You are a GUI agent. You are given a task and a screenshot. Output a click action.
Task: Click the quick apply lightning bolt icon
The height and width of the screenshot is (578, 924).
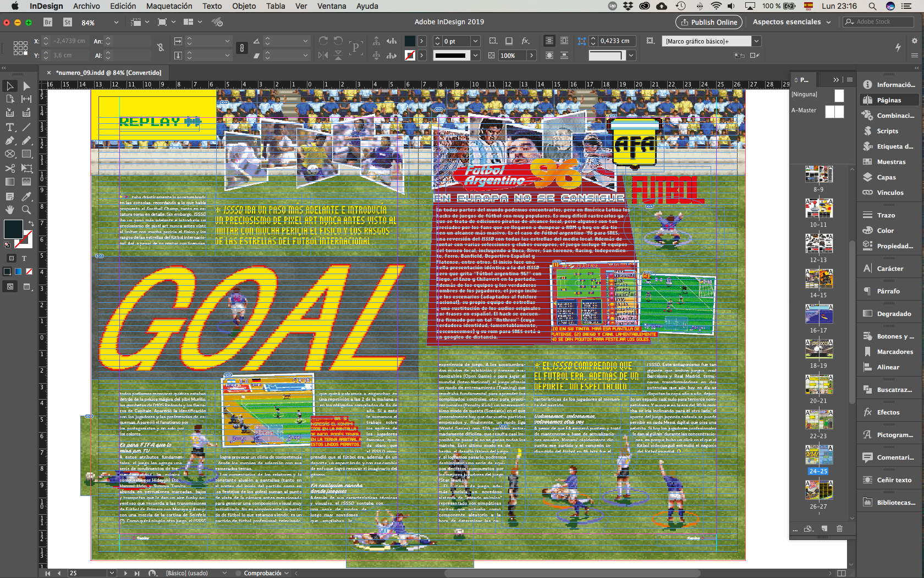898,47
